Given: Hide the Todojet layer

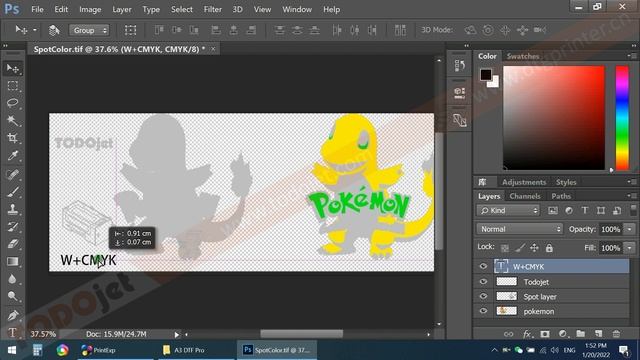Looking at the screenshot, I should tap(483, 282).
